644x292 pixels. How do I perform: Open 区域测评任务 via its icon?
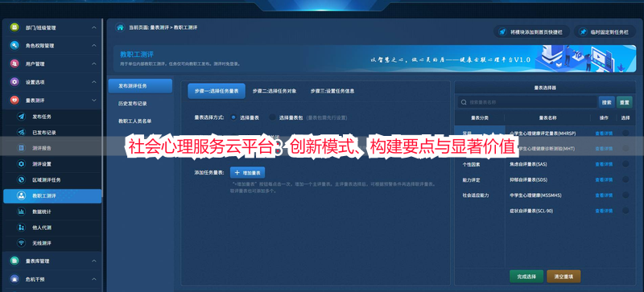pyautogui.click(x=21, y=180)
